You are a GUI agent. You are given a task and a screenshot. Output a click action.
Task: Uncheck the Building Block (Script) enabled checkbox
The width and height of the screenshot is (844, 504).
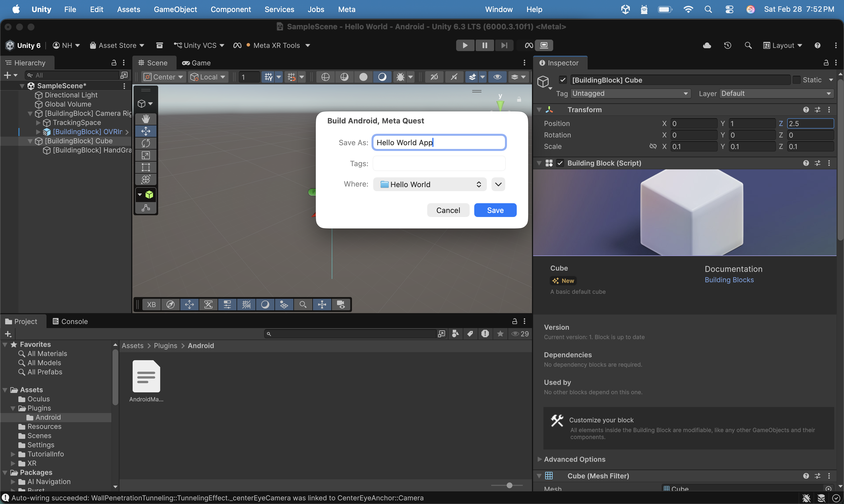coord(560,163)
